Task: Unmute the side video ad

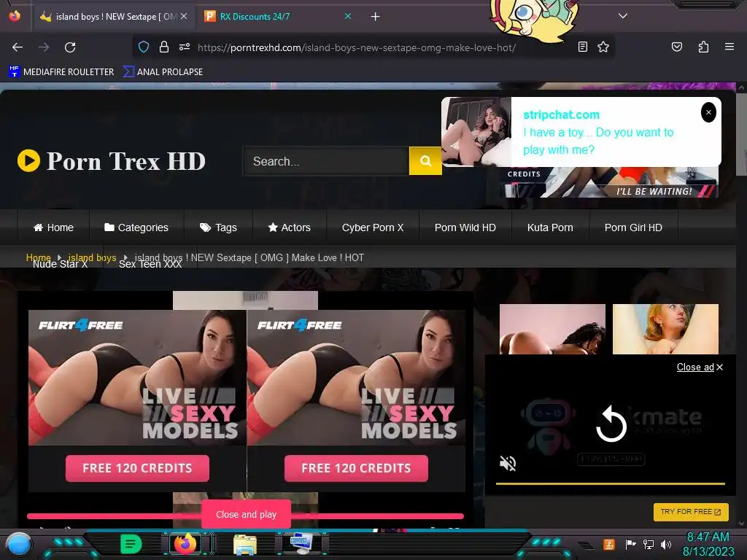Action: click(508, 463)
